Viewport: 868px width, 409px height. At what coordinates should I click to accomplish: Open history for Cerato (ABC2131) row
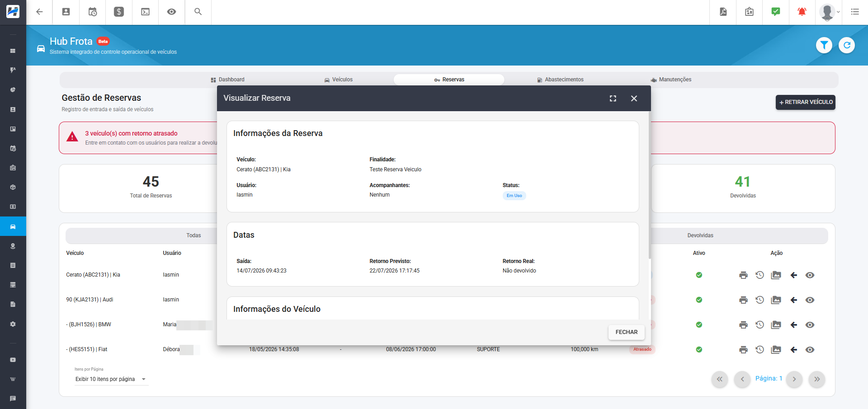(759, 275)
